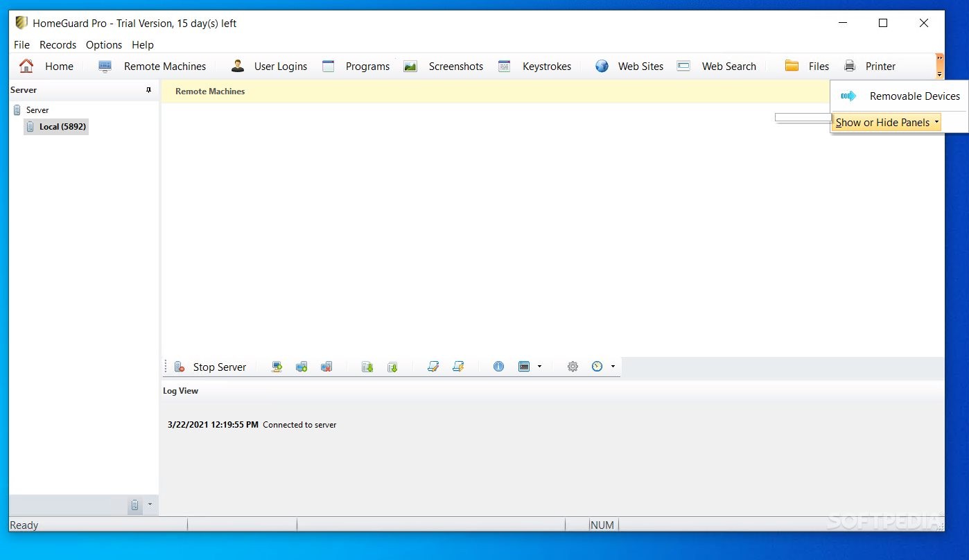Viewport: 969px width, 560px height.
Task: Minimize the HomeGuard Pro window
Action: click(842, 23)
